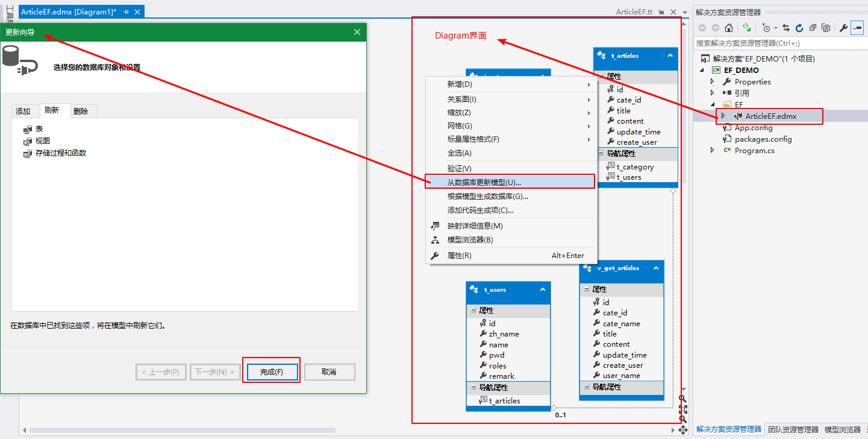868x439 pixels.
Task: Open the 新增(D) submenu in context menu
Action: [x=460, y=84]
